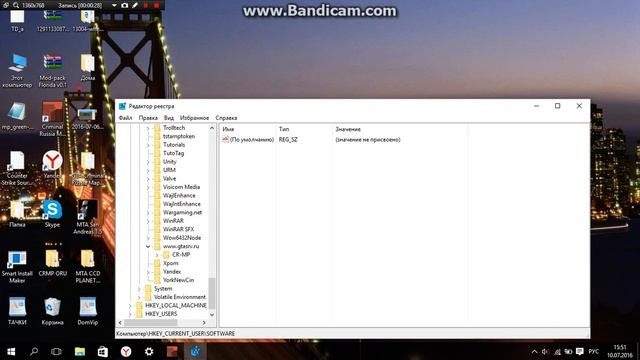Select the Xpom key
This screenshot has height=360, width=640.
tap(170, 263)
